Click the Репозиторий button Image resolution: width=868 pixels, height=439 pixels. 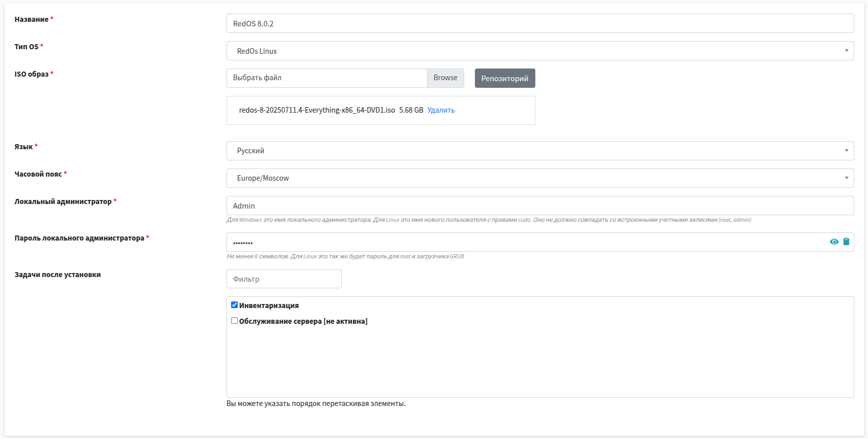pyautogui.click(x=504, y=78)
